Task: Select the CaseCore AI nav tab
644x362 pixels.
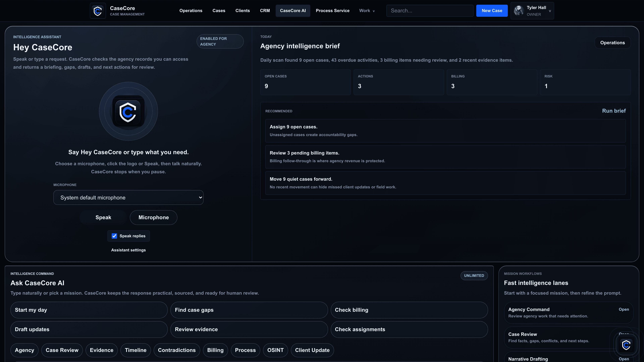Action: tap(293, 11)
